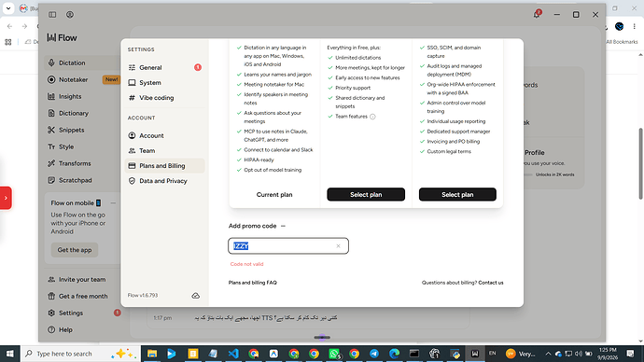This screenshot has height=362, width=644.
Task: Select plan with Unlimited dictations
Action: point(366,195)
